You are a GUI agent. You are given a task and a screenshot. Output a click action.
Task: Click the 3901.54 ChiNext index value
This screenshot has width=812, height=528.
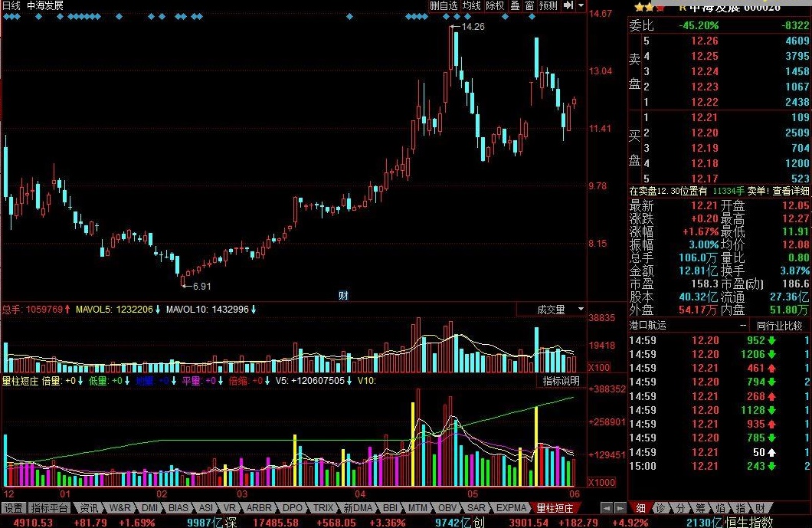[x=529, y=523]
